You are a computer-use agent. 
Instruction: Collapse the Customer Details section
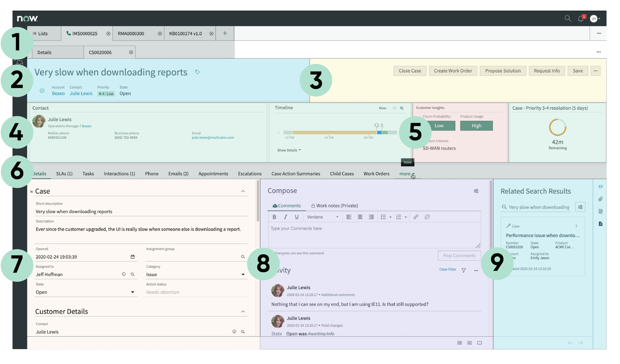[x=243, y=312]
